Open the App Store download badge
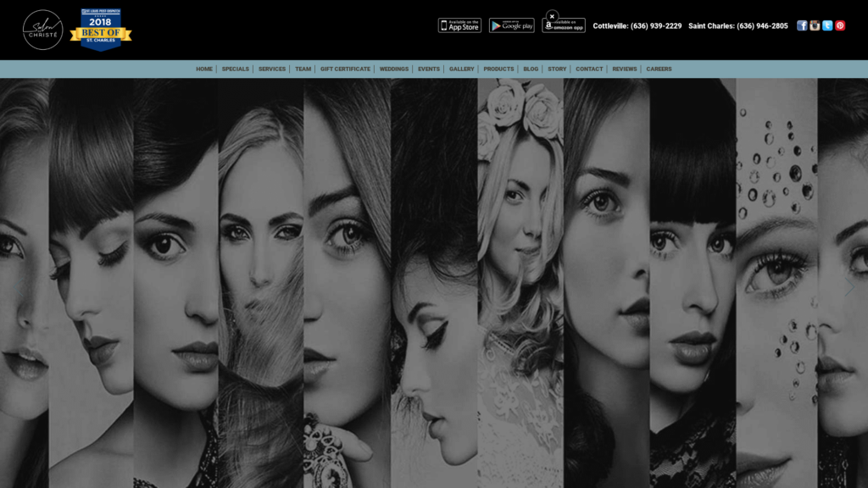The height and width of the screenshot is (488, 868). 459,25
